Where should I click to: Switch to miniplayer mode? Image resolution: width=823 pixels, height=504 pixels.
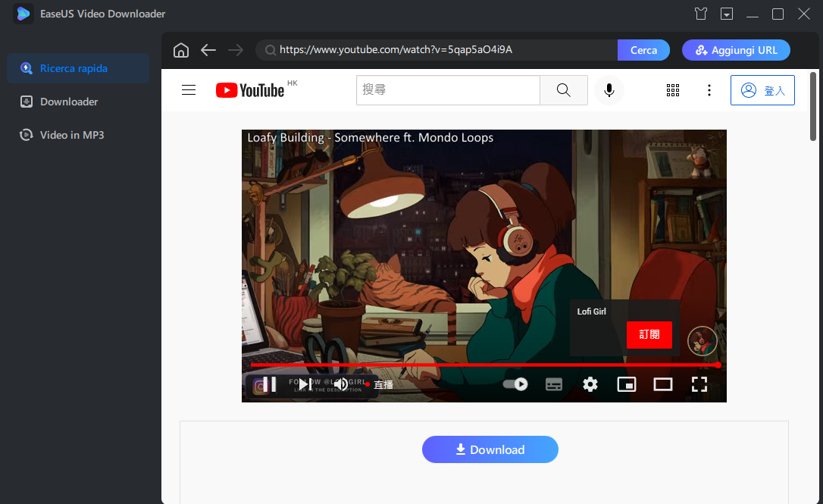(x=627, y=384)
